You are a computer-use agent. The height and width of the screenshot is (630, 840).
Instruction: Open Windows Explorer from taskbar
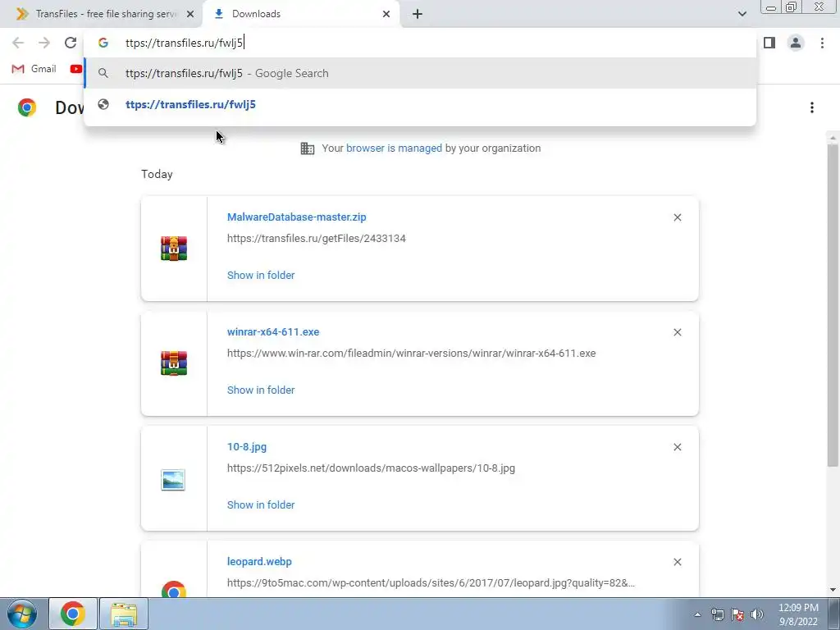click(124, 614)
